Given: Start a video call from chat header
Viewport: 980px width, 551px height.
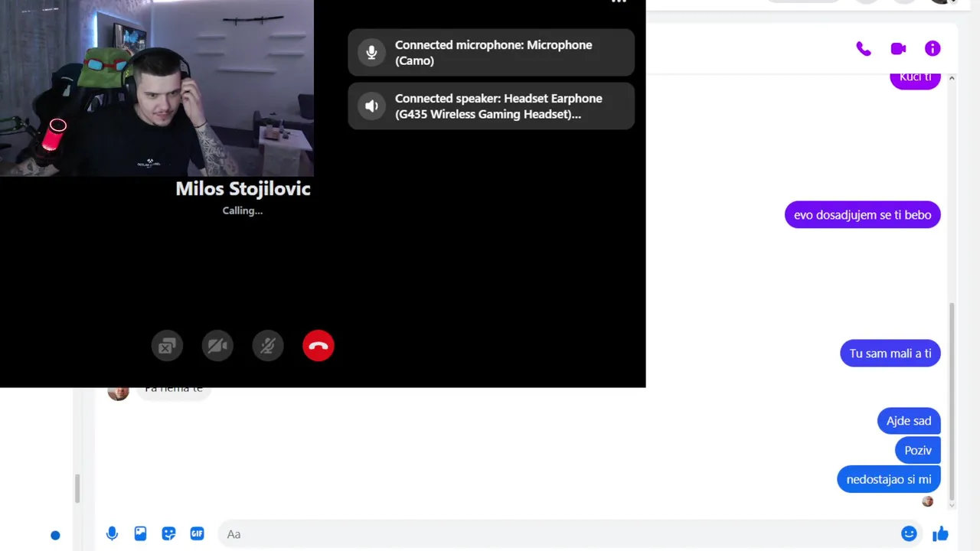Looking at the screenshot, I should [898, 49].
